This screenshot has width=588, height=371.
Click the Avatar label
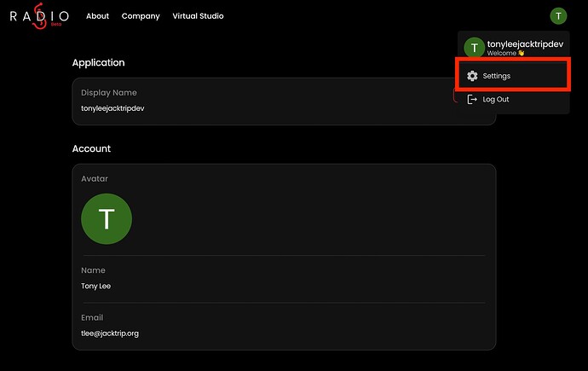pos(94,178)
